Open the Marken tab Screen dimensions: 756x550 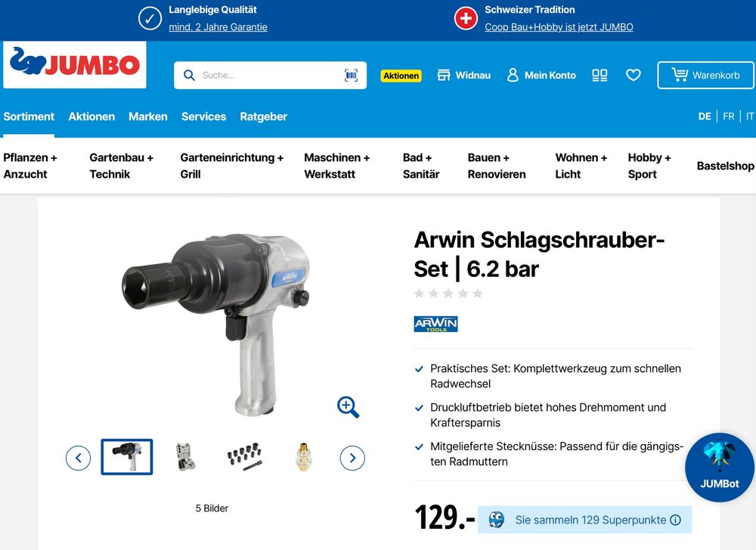(147, 117)
